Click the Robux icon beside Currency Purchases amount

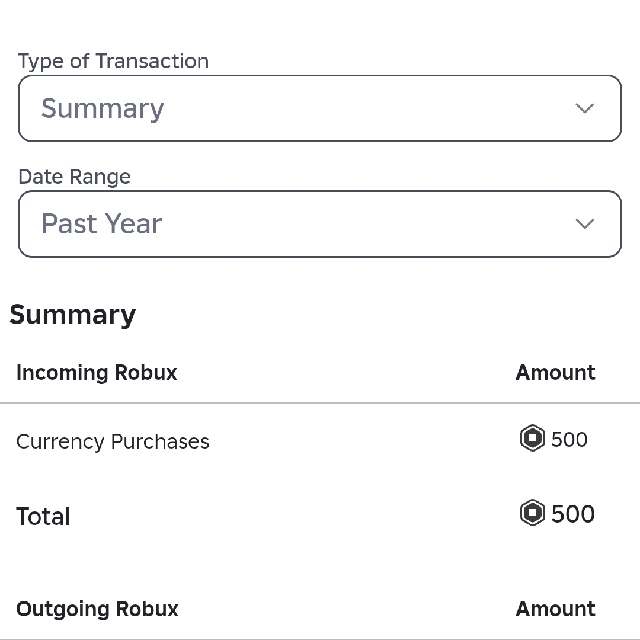533,439
